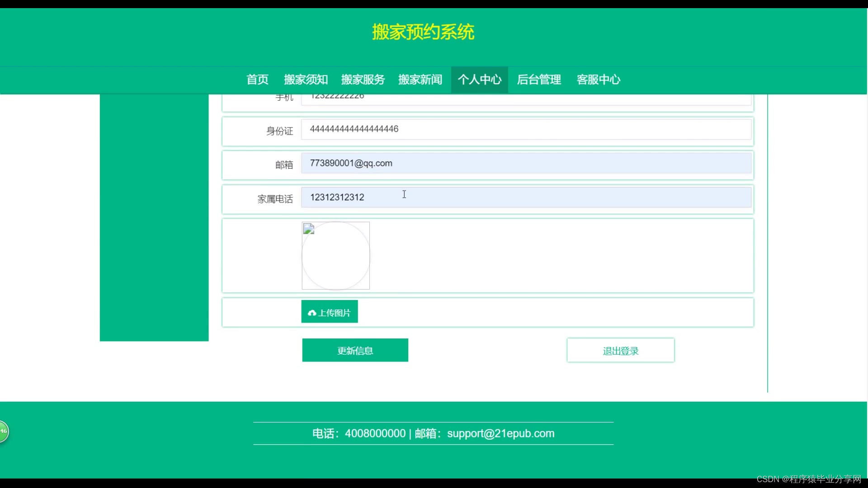The image size is (868, 488).
Task: Click the cloud upload icon
Action: click(x=311, y=313)
